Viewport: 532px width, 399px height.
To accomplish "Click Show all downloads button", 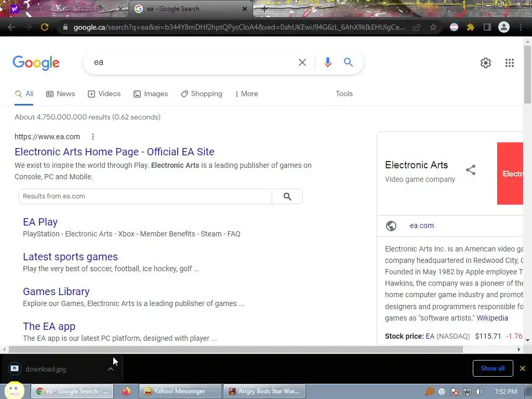I will tap(493, 368).
